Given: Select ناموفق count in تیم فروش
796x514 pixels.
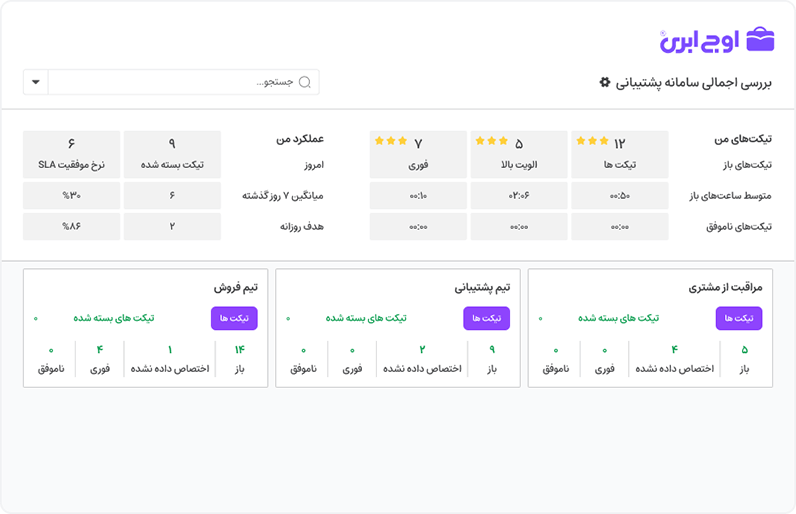Looking at the screenshot, I should coord(51,359).
